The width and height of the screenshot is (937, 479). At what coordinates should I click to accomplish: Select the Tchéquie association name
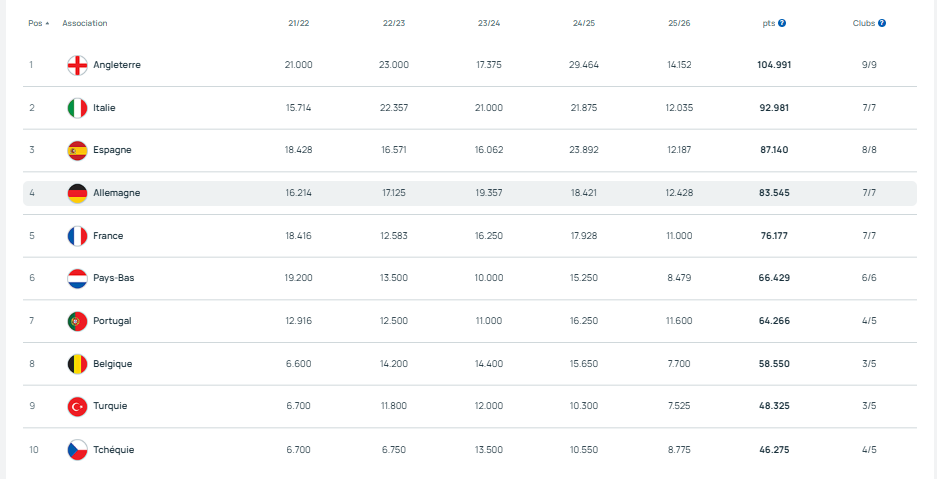(x=114, y=449)
